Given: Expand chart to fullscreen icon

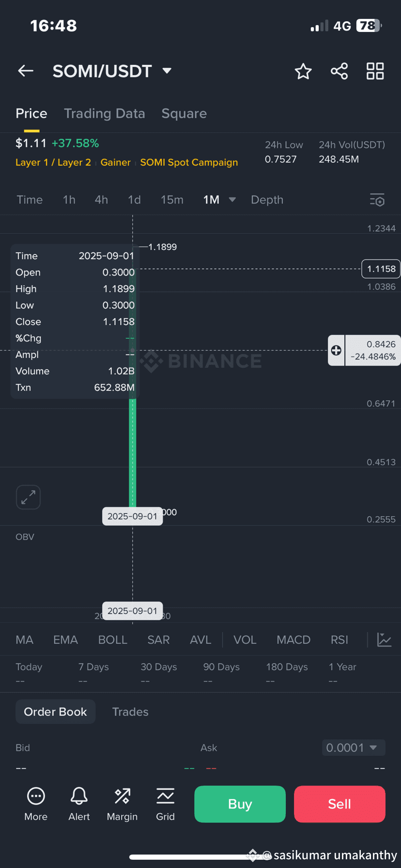Looking at the screenshot, I should click(28, 497).
